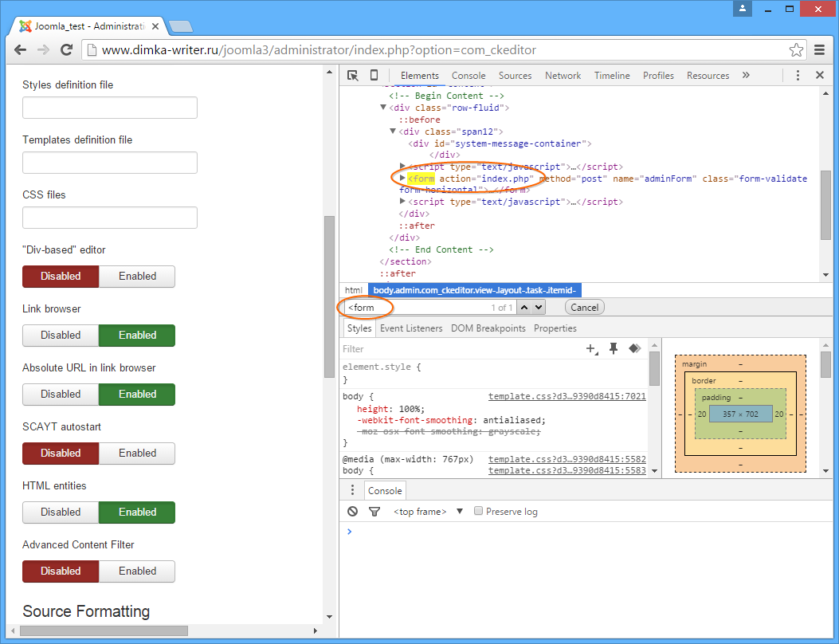This screenshot has height=644, width=839.
Task: Set SCAYT autostart to Enabled
Action: tap(137, 453)
